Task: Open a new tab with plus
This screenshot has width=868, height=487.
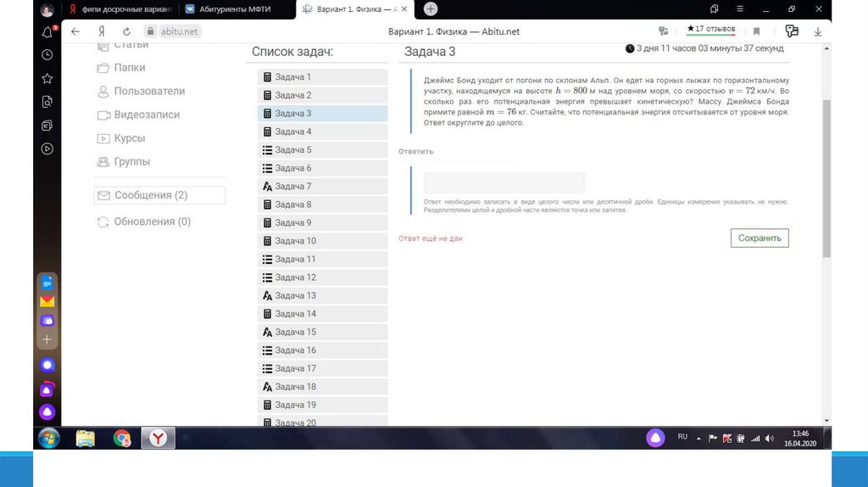Action: (431, 8)
